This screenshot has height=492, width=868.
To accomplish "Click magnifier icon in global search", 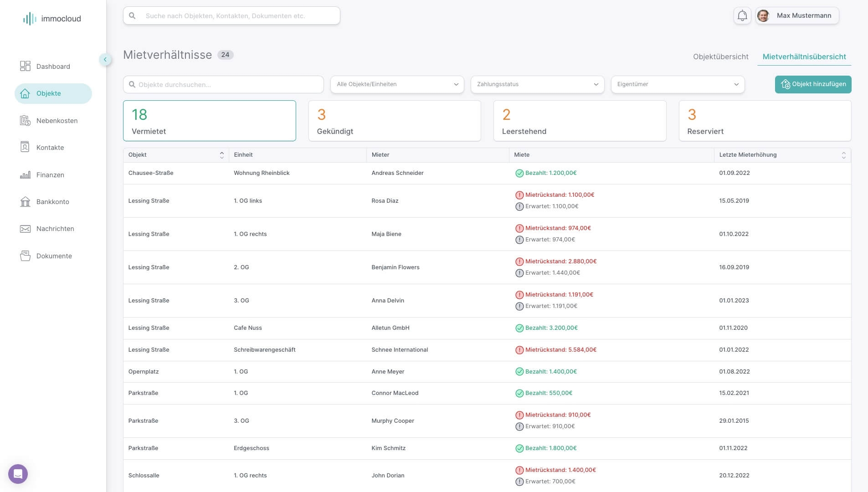I will tap(132, 16).
